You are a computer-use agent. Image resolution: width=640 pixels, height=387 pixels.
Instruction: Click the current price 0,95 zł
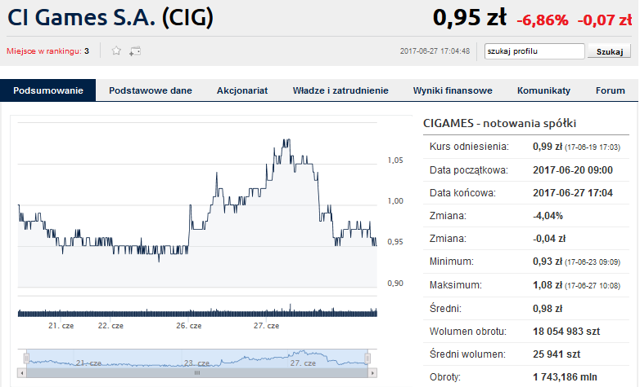(469, 18)
